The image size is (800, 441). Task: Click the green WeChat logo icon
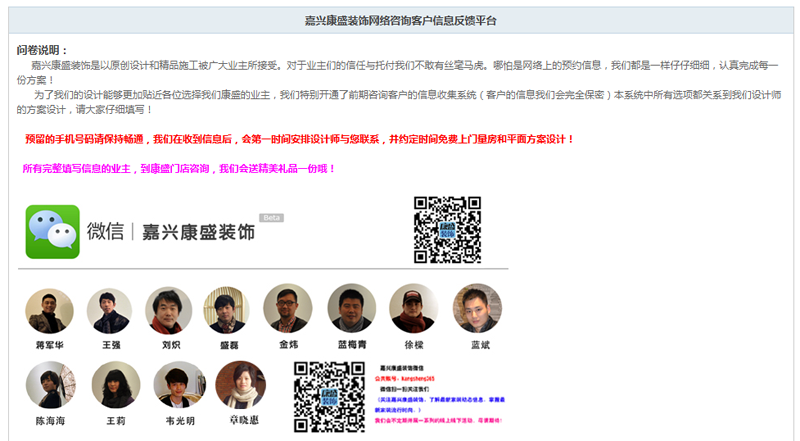(53, 232)
